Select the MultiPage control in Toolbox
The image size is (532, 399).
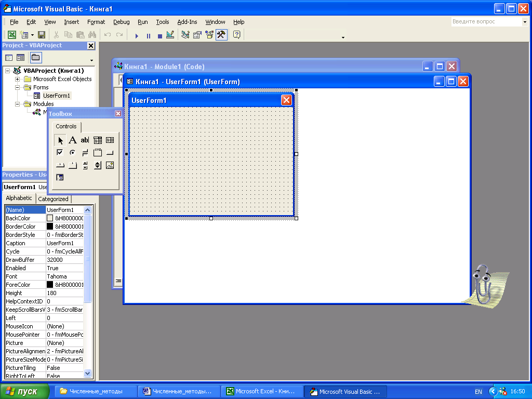[x=72, y=165]
